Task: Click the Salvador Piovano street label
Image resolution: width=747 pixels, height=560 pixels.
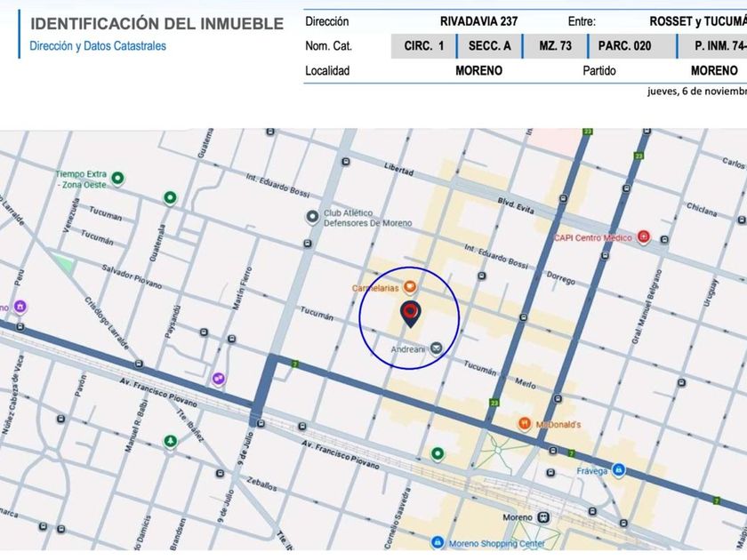Action: 132,276
